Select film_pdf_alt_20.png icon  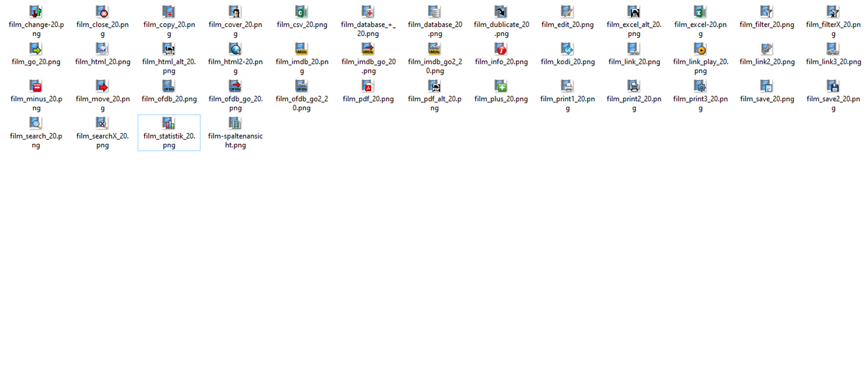pos(434,86)
